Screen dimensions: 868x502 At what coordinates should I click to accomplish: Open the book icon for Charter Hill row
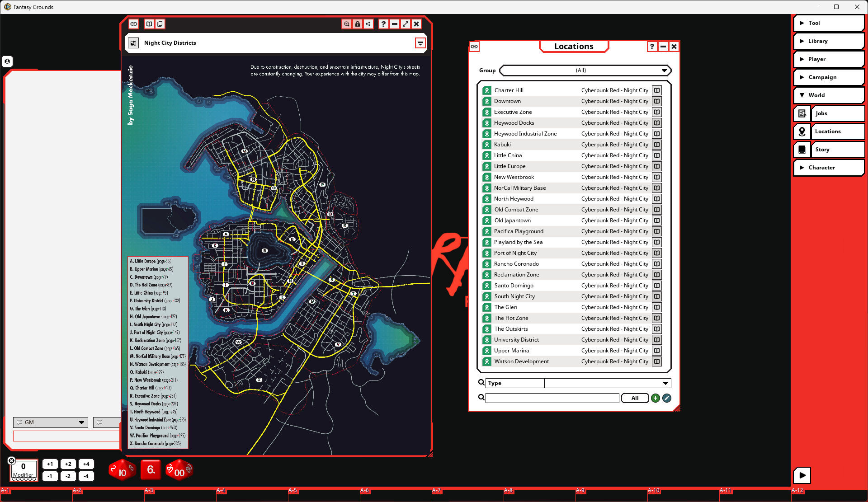(657, 90)
